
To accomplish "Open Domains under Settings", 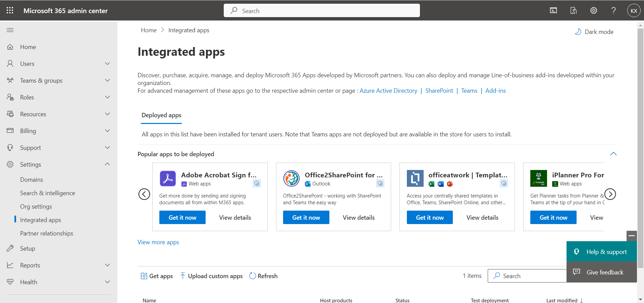I will [32, 180].
